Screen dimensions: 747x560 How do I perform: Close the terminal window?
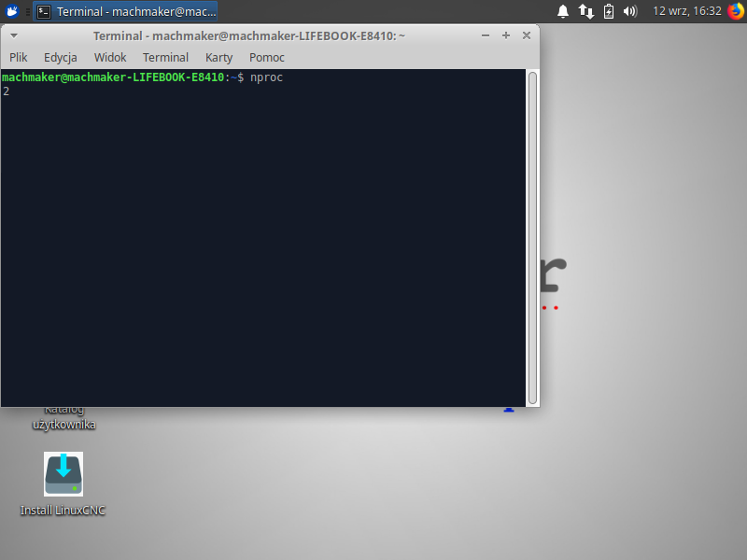pyautogui.click(x=527, y=35)
